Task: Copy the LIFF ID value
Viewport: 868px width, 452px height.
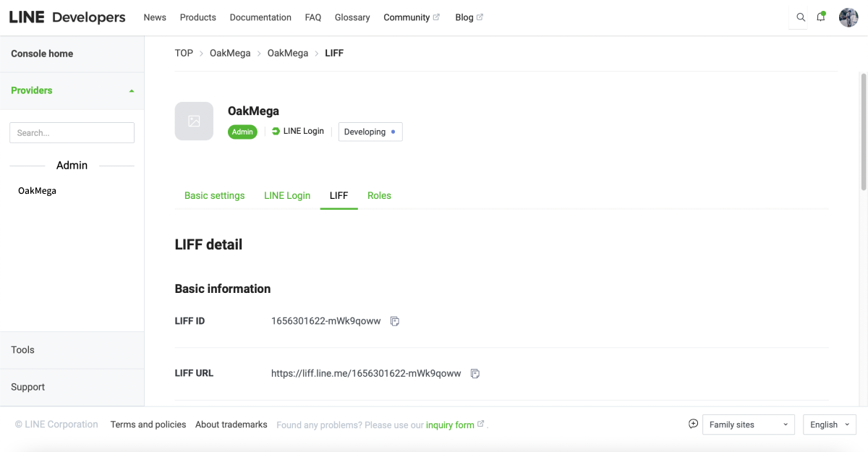Action: coord(395,321)
